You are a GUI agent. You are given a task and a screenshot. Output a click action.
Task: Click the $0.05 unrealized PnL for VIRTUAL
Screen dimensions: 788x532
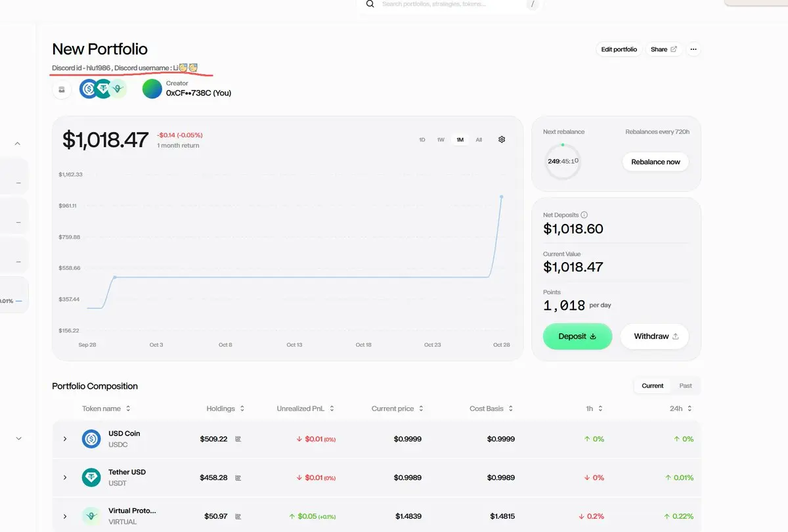(312, 516)
